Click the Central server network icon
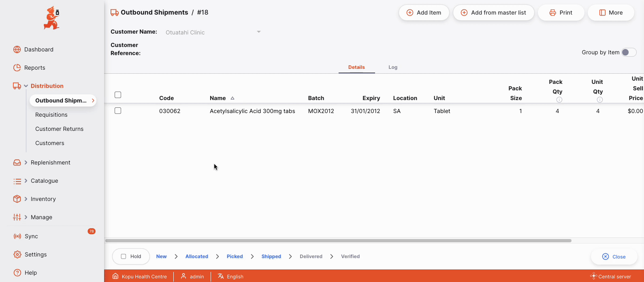 coord(594,276)
